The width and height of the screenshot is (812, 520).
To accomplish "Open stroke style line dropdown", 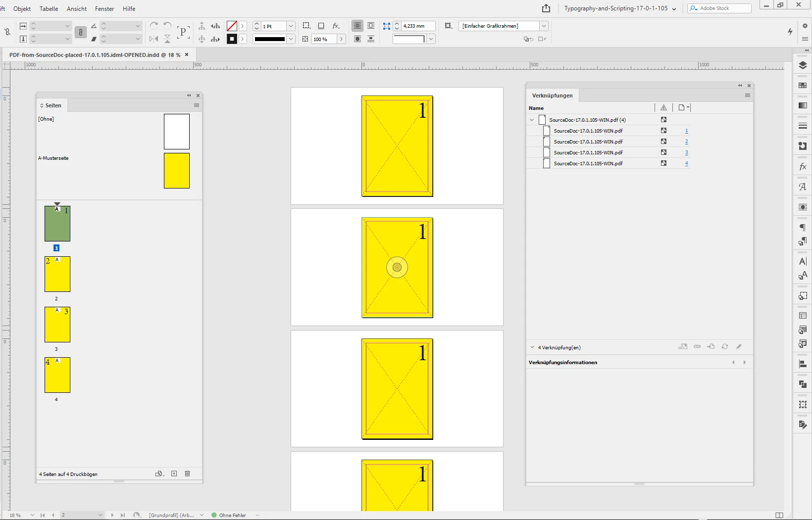I will tap(291, 39).
